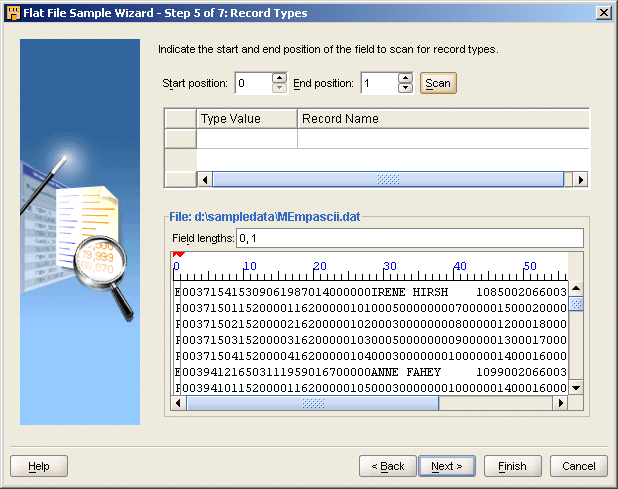Screen dimensions: 618x489
Task: Click ruler position 20
Action: tap(320, 266)
